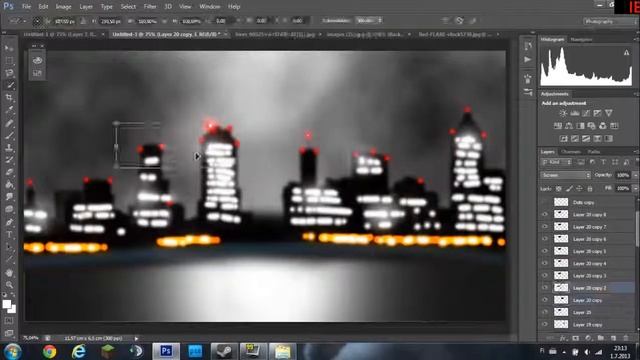640x360 pixels.
Task: Open the interpolation dropdown in options bar
Action: point(369,20)
